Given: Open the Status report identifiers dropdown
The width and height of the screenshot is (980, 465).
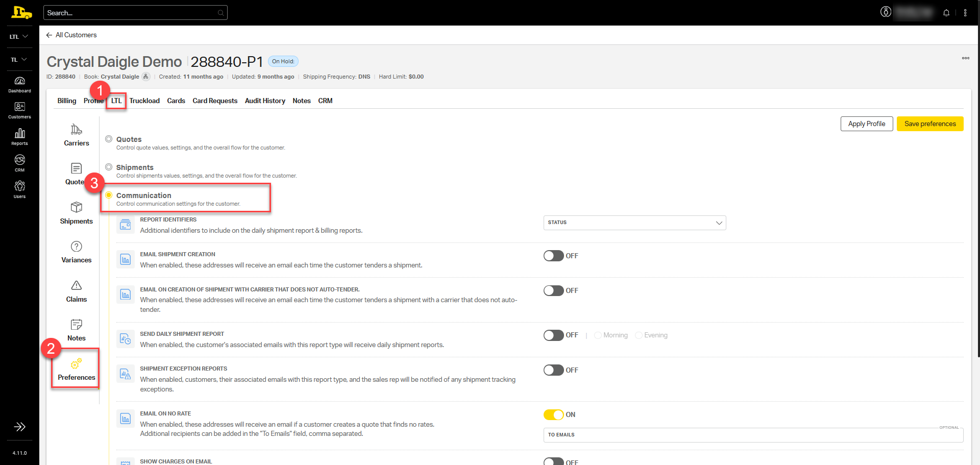Looking at the screenshot, I should click(634, 223).
